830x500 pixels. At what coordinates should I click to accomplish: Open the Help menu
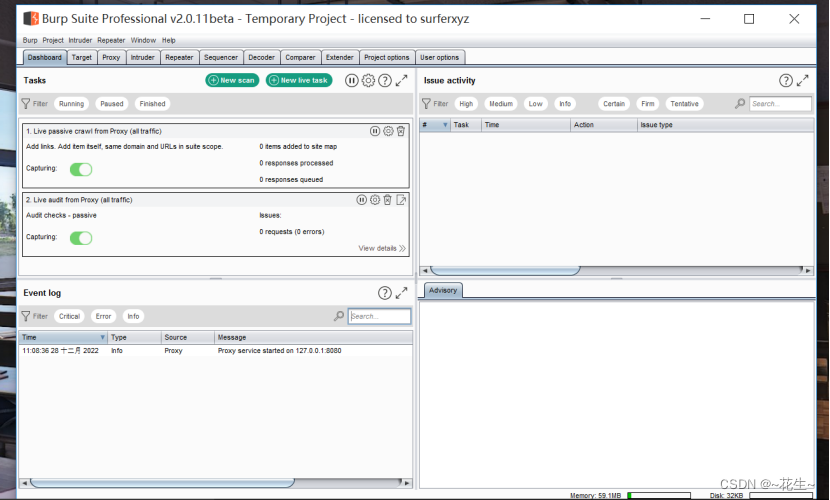coord(168,40)
